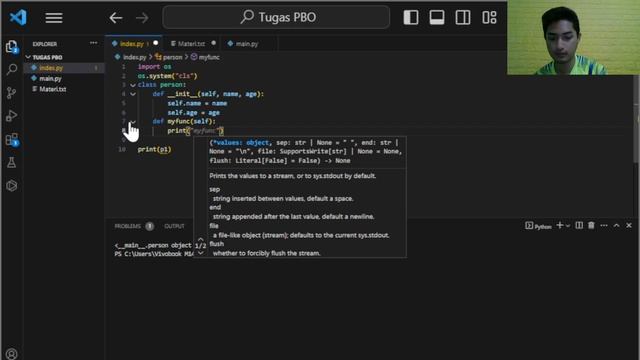Select index.py in the Explorer tree

[x=64, y=68]
